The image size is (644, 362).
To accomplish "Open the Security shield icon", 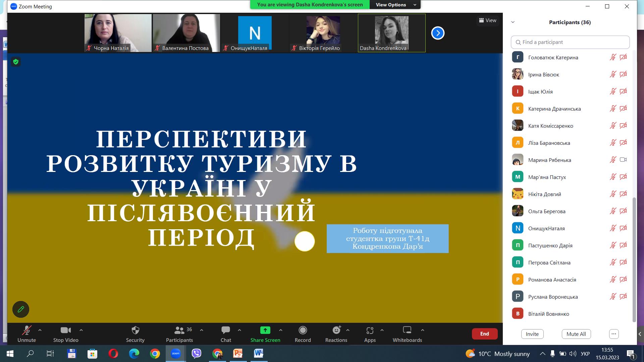I will [135, 330].
